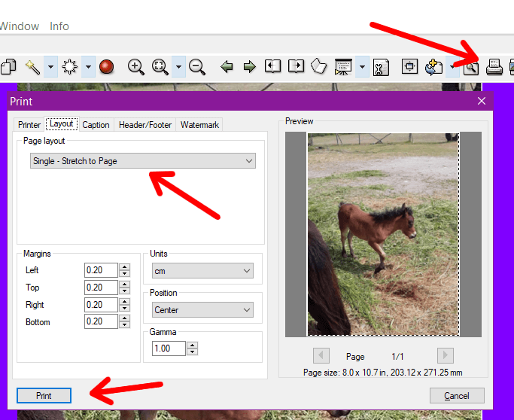Select the magic wand enhance tool
Image resolution: width=514 pixels, height=420 pixels.
tap(32, 67)
